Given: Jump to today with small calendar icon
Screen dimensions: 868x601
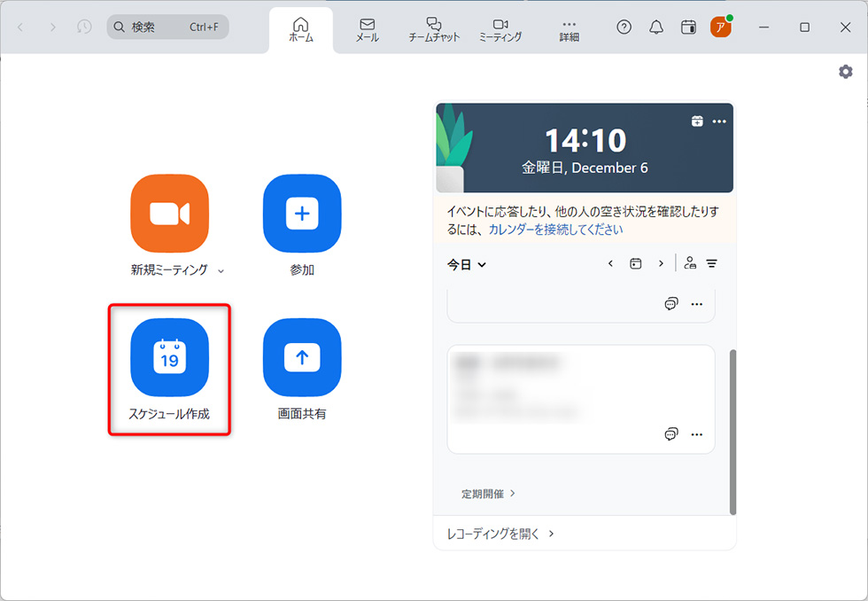Looking at the screenshot, I should (636, 263).
